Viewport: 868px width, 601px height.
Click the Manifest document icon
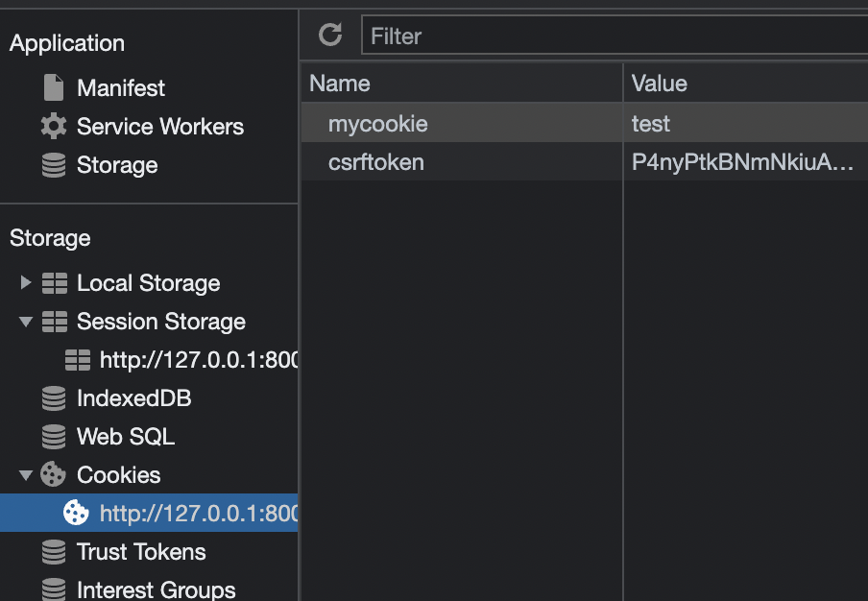pos(54,87)
